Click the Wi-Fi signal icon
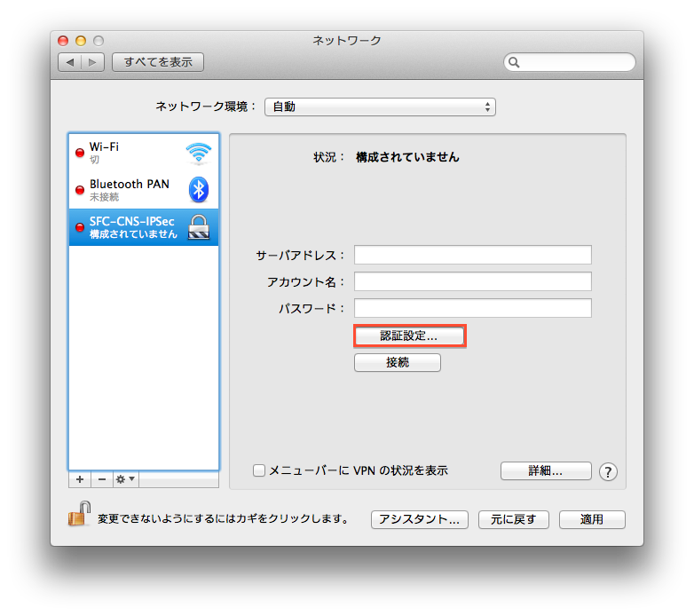The image size is (694, 616). tap(199, 153)
